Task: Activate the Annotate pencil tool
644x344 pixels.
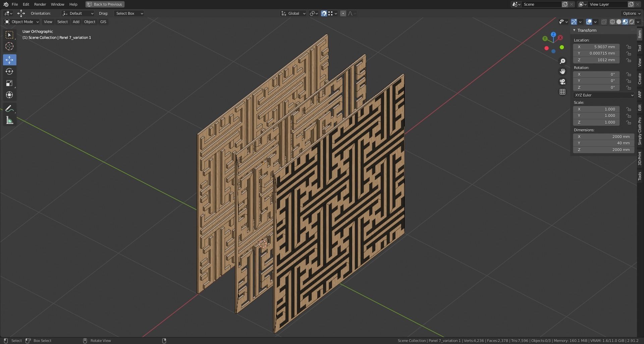Action: [9, 109]
